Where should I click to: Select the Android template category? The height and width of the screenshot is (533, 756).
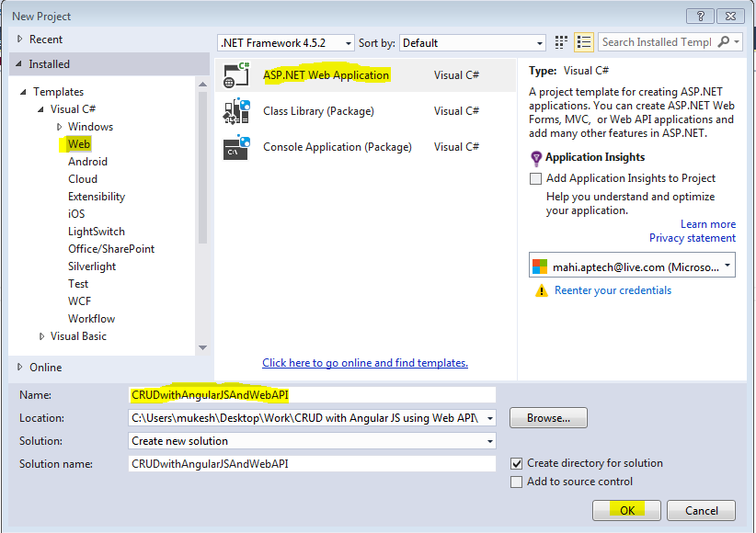(x=87, y=162)
